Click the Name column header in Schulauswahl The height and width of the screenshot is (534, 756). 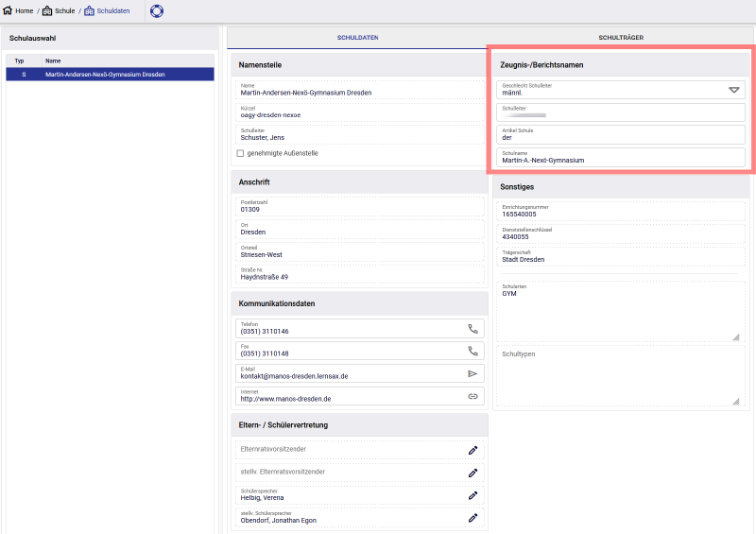pyautogui.click(x=53, y=60)
